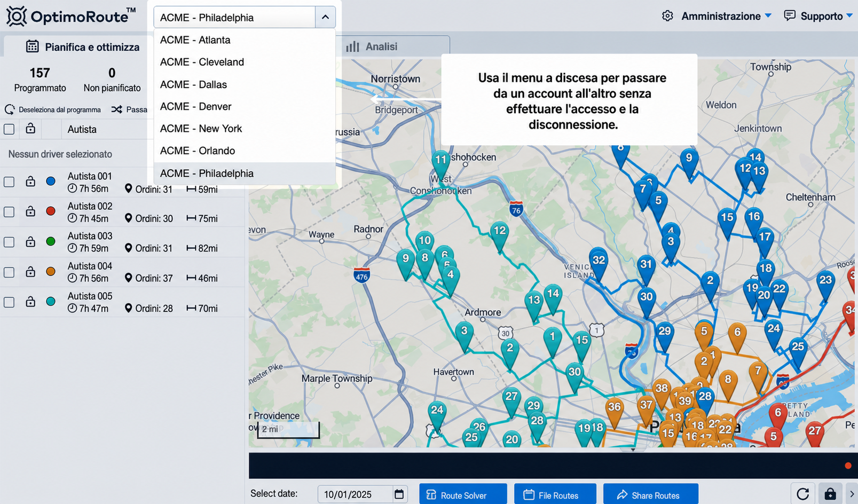Select the Autista 001 checkbox

(x=9, y=182)
